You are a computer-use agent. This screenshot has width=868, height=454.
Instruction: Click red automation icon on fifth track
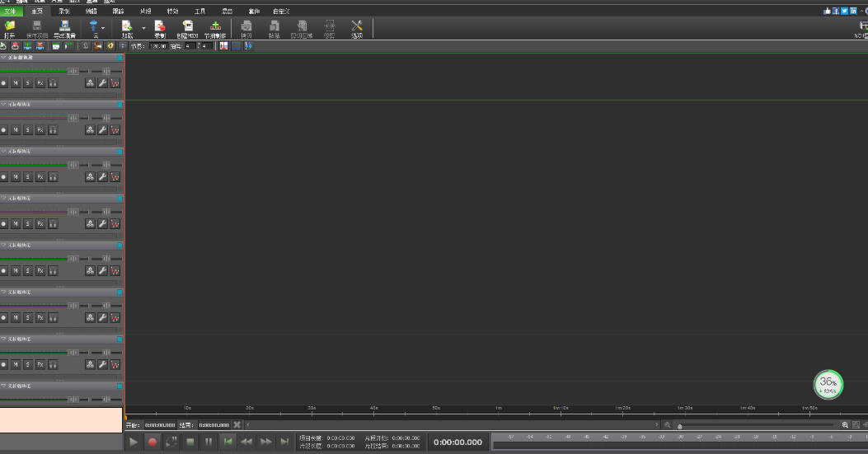115,271
